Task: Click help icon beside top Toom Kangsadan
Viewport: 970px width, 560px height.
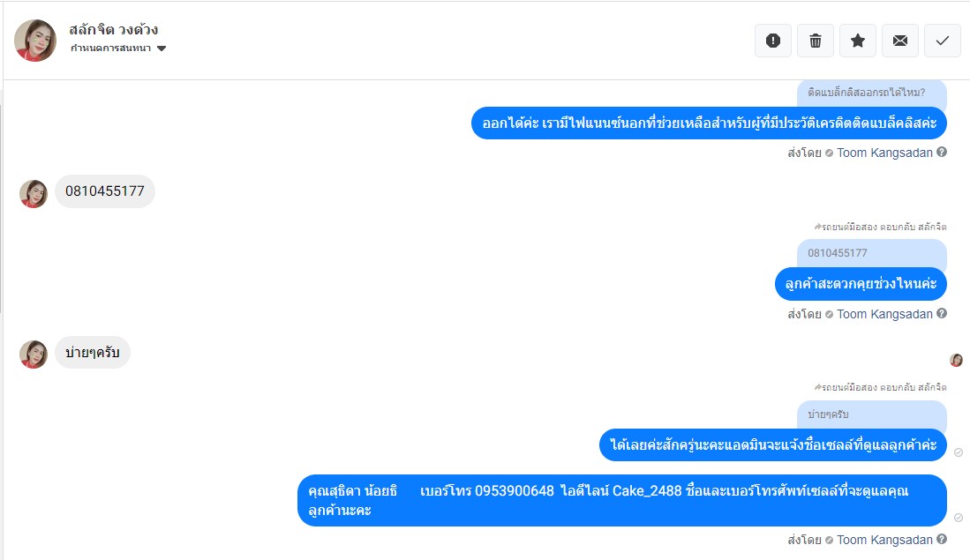Action: click(942, 152)
